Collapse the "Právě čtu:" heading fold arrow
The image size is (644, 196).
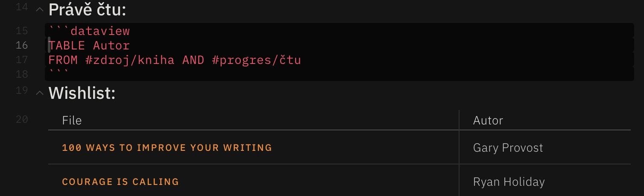(40, 9)
